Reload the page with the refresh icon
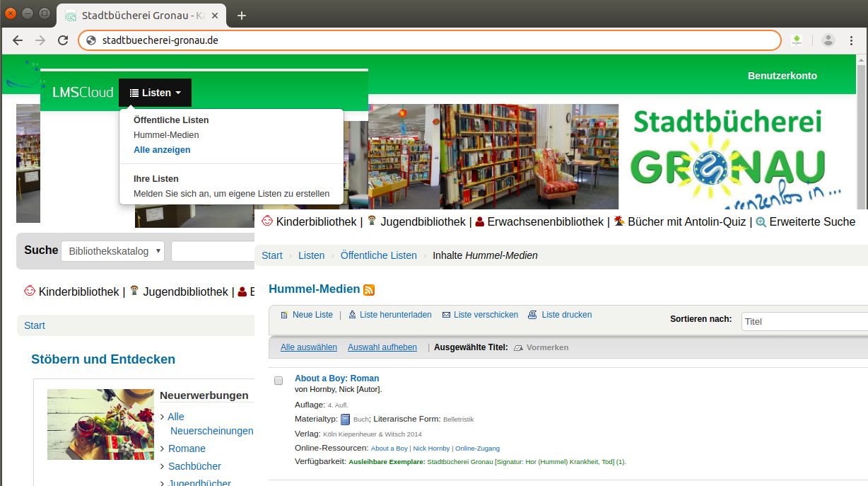 point(63,40)
